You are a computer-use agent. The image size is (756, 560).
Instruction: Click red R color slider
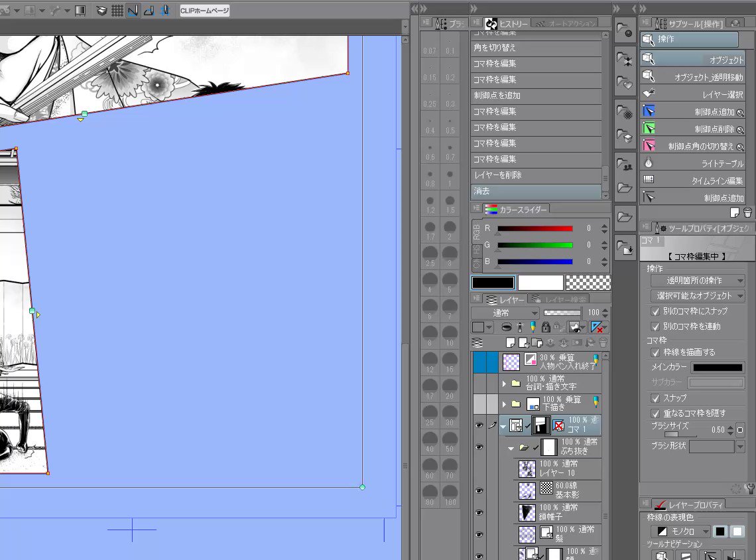(535, 228)
